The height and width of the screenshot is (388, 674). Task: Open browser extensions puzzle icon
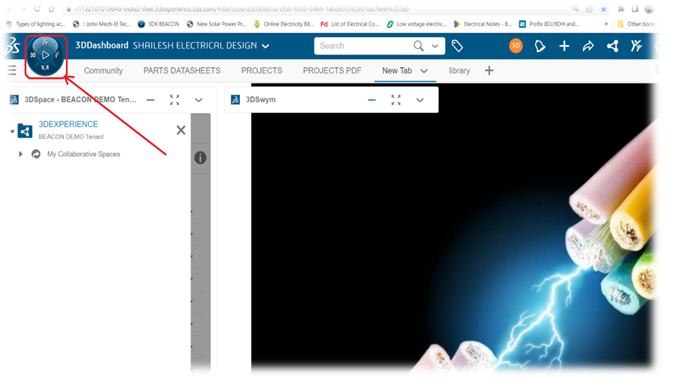coord(621,9)
